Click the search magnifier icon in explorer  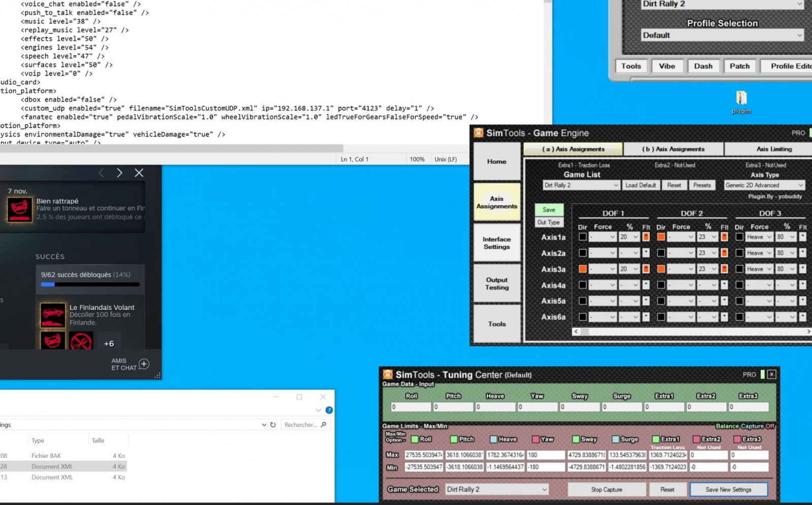tap(324, 424)
